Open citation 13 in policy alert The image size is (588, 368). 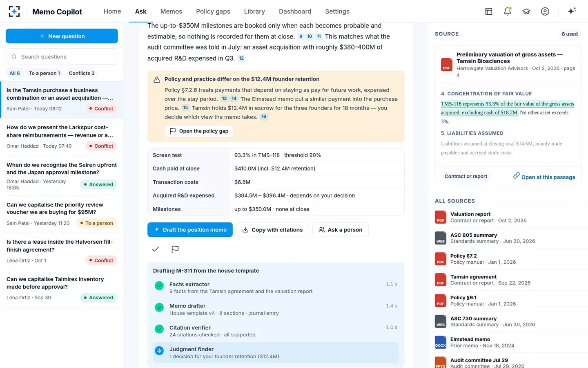click(224, 99)
